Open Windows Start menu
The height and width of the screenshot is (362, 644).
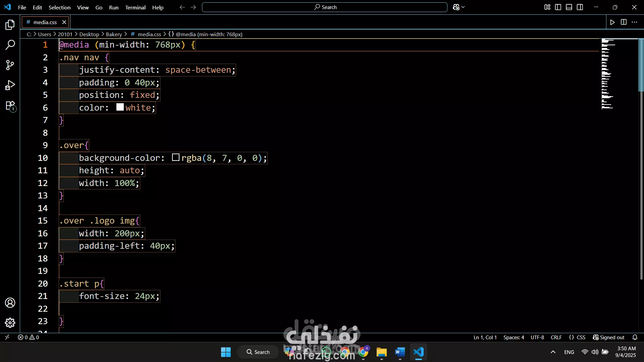[x=226, y=352]
